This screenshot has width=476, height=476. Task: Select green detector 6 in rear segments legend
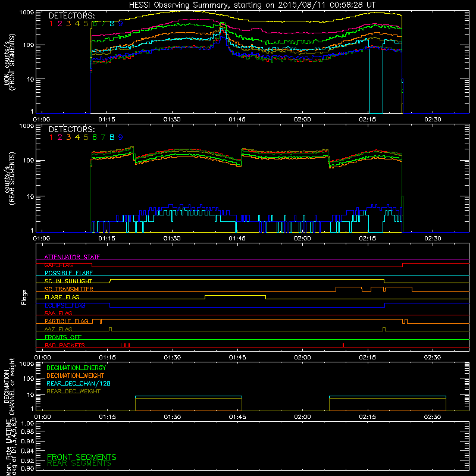point(95,137)
